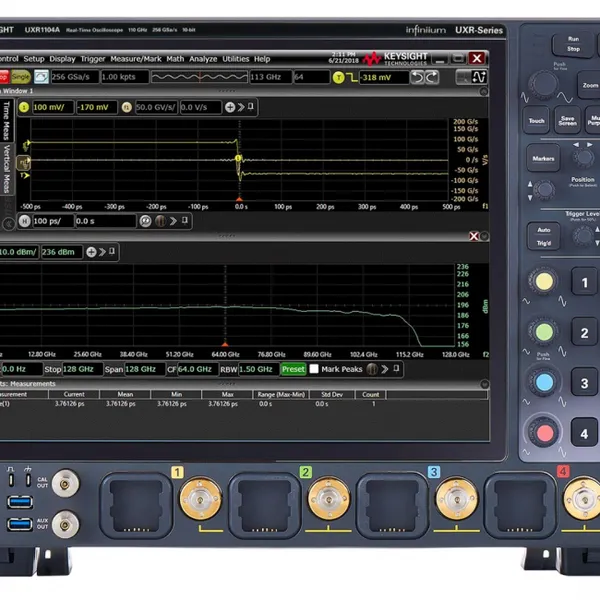Click the 50.0 GV/s/ function scale field
This screenshot has height=600, width=600.
(156, 107)
